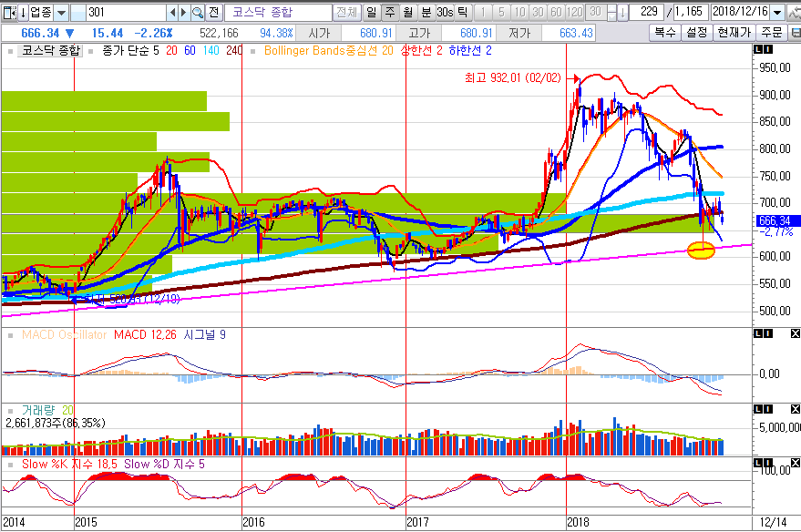The height and width of the screenshot is (532, 801).
Task: Close the MACD Oscillator panel
Action: (795, 334)
